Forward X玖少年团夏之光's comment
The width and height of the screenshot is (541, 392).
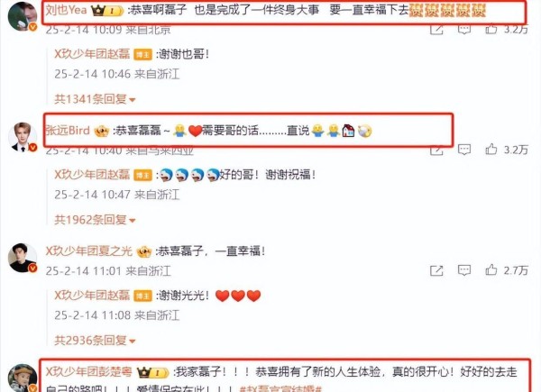(x=436, y=270)
